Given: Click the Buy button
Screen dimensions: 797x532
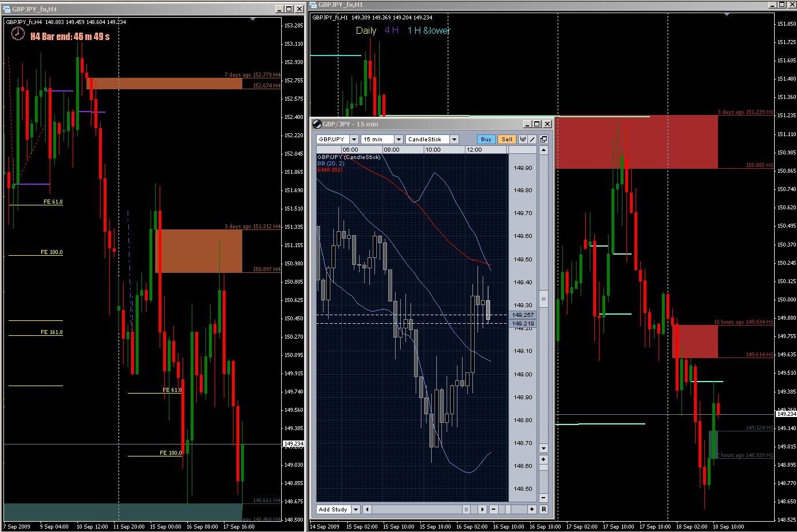Looking at the screenshot, I should [486, 139].
